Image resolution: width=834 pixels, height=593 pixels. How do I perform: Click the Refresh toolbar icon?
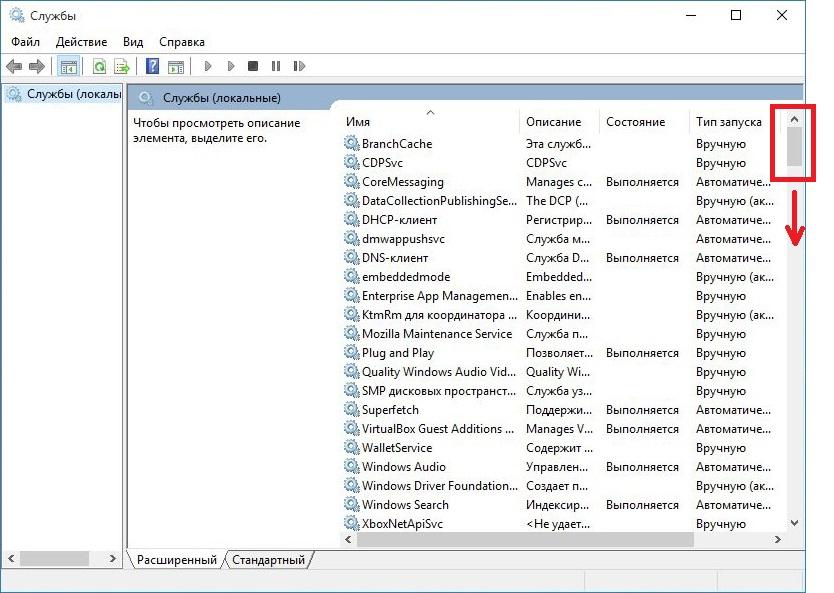(x=99, y=66)
